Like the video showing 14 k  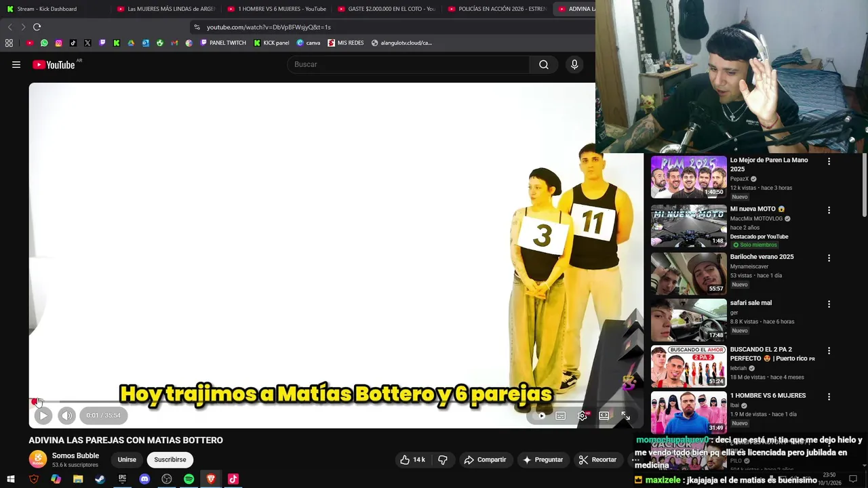click(x=412, y=460)
